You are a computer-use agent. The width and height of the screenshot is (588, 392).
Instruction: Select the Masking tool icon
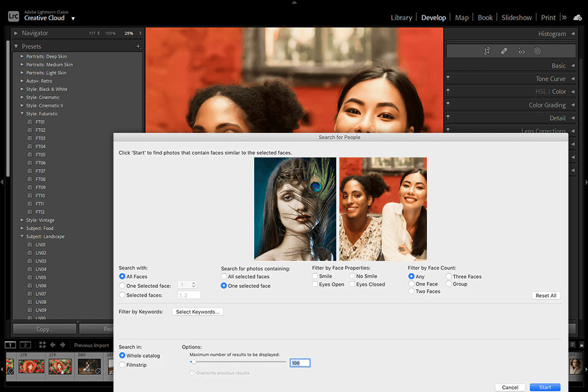pyautogui.click(x=537, y=51)
